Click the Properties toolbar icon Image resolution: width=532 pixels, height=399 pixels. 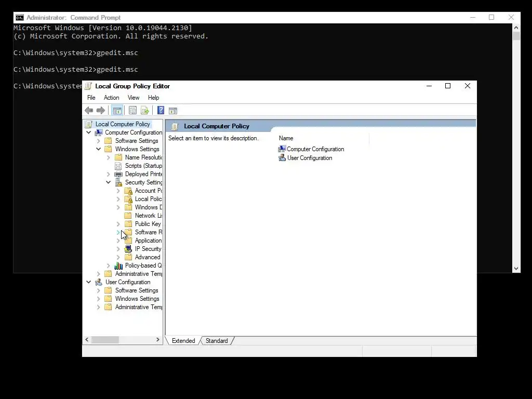pos(132,110)
